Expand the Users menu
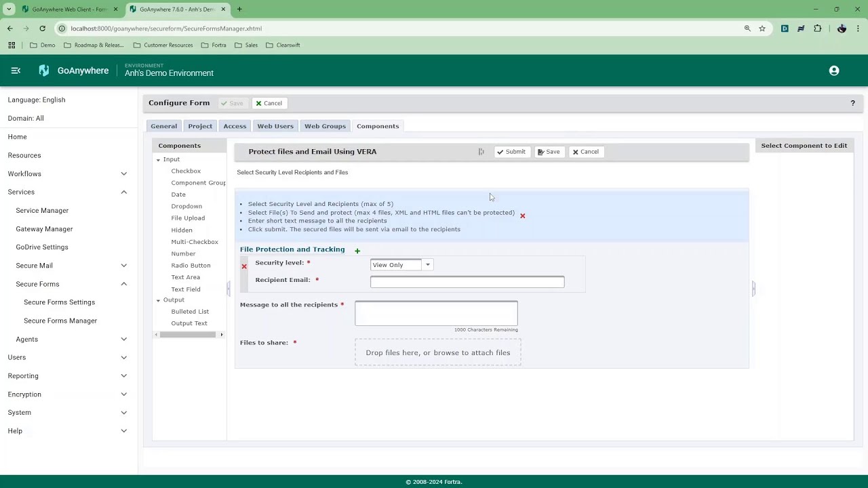This screenshot has height=488, width=868. [x=123, y=357]
